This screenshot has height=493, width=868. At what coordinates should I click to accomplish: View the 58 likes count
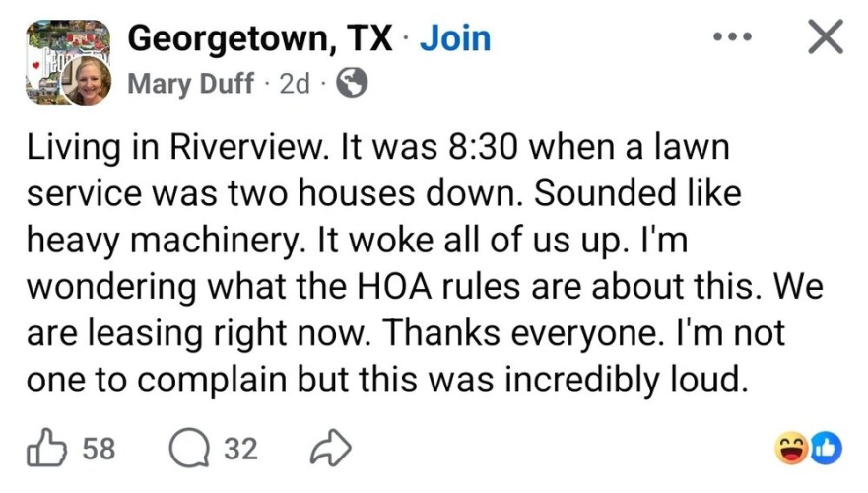coord(99,450)
